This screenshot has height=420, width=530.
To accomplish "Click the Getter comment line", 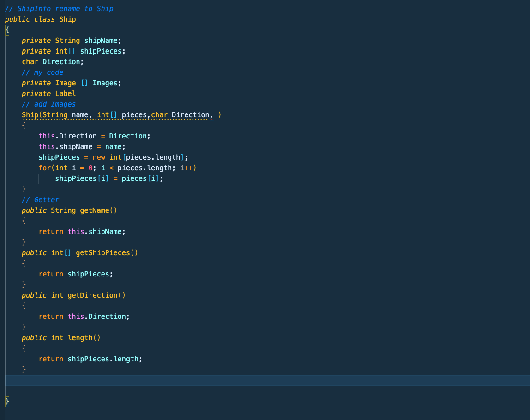I will pyautogui.click(x=40, y=199).
